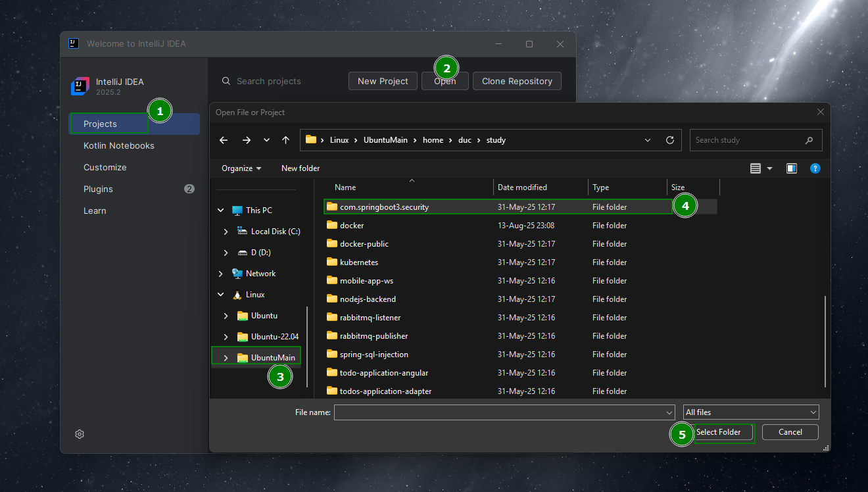868x492 pixels.
Task: Go back with the left arrow button
Action: pyautogui.click(x=224, y=140)
